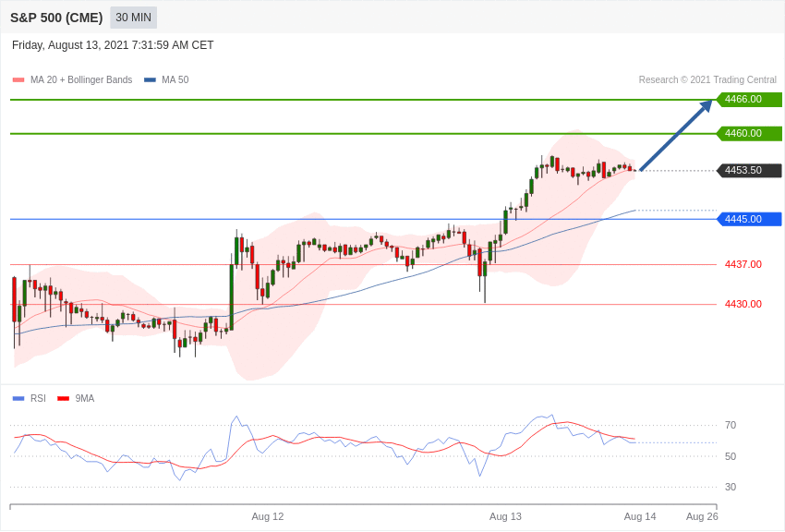
Task: Click the Research © 2021 Trading Central credit
Action: 707,80
